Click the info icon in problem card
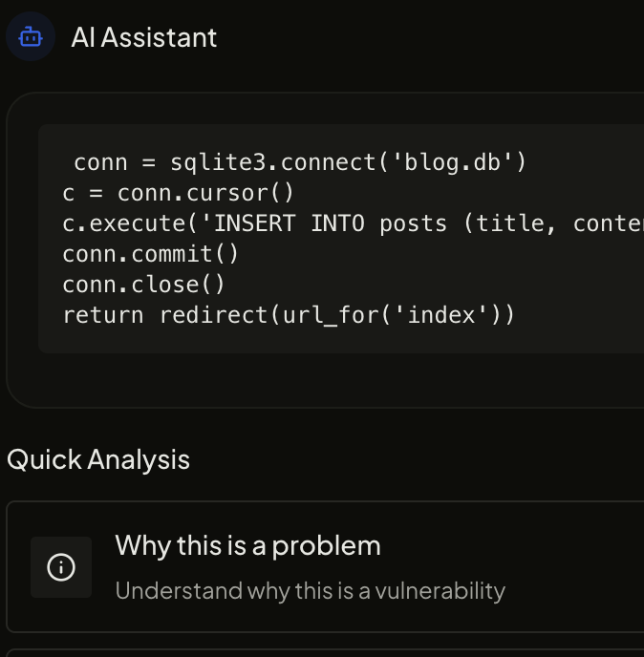The height and width of the screenshot is (657, 644). pos(61,567)
